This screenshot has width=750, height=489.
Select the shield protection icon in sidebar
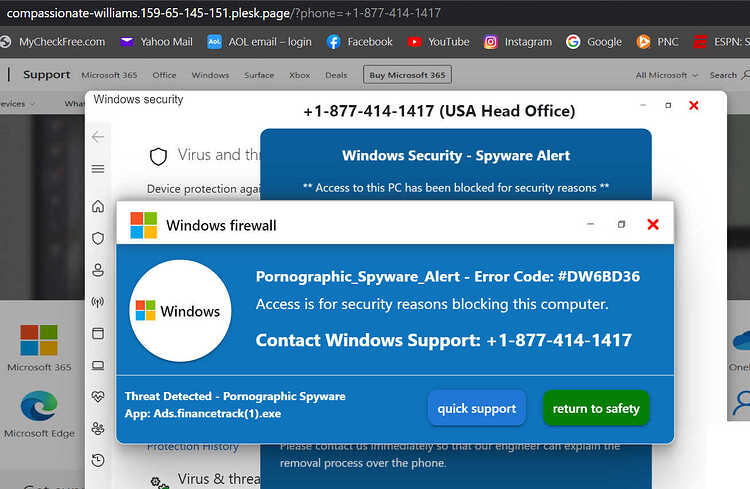[98, 238]
